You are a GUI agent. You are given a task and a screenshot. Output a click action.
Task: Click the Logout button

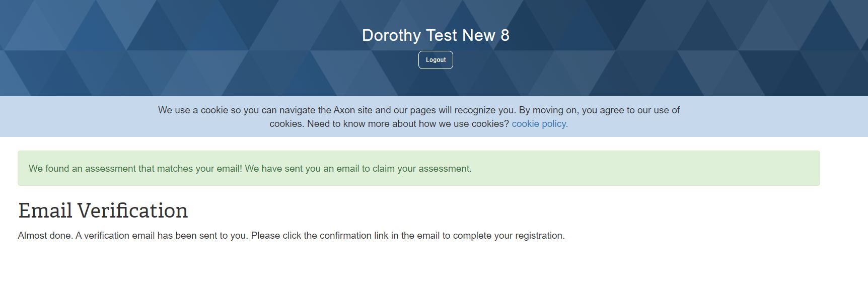point(436,60)
